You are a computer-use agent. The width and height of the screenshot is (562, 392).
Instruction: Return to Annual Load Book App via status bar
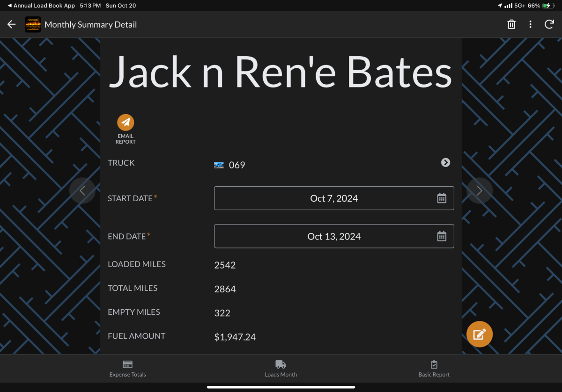tap(41, 6)
